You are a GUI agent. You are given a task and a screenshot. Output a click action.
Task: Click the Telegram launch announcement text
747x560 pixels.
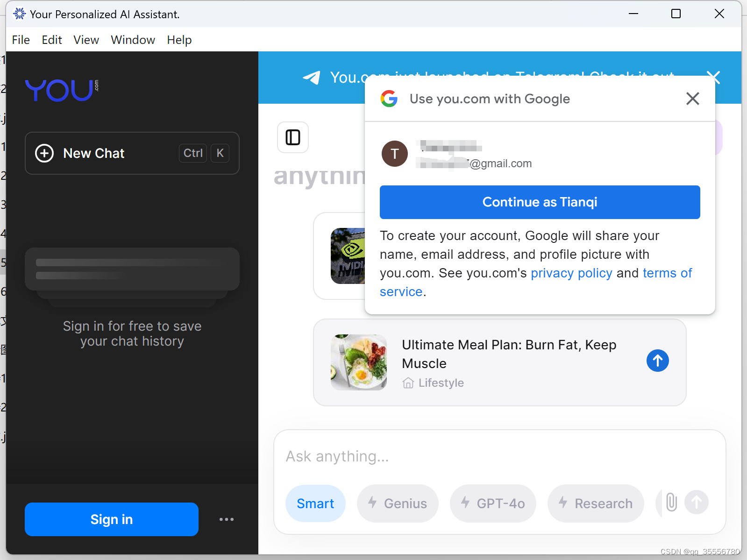tap(502, 77)
